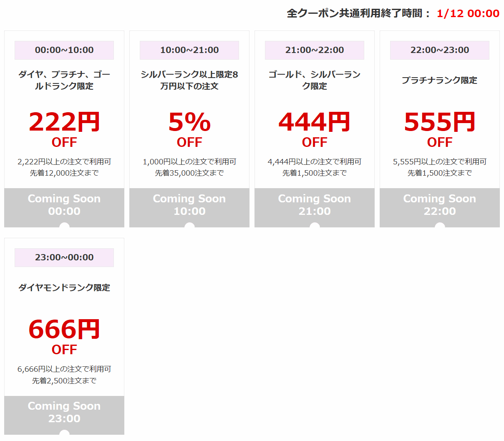Click the Coming Soon 21:00 button
The image size is (504, 441).
tap(315, 207)
